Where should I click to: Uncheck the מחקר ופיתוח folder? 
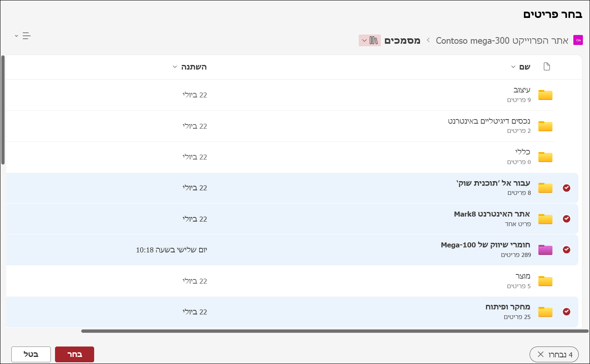tap(566, 312)
